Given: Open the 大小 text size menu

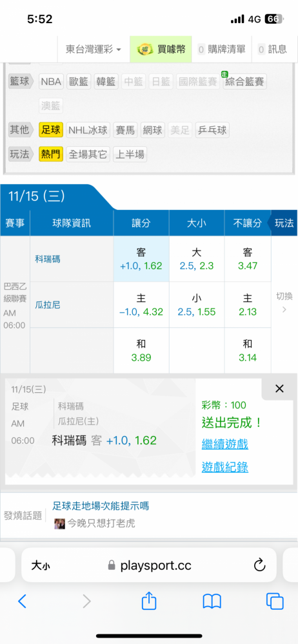Looking at the screenshot, I should coord(41,566).
